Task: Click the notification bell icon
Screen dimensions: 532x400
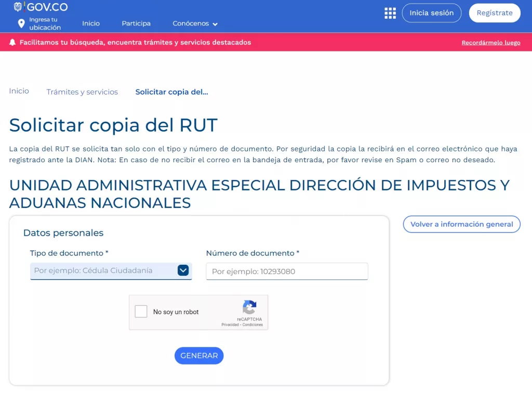Action: pyautogui.click(x=12, y=43)
